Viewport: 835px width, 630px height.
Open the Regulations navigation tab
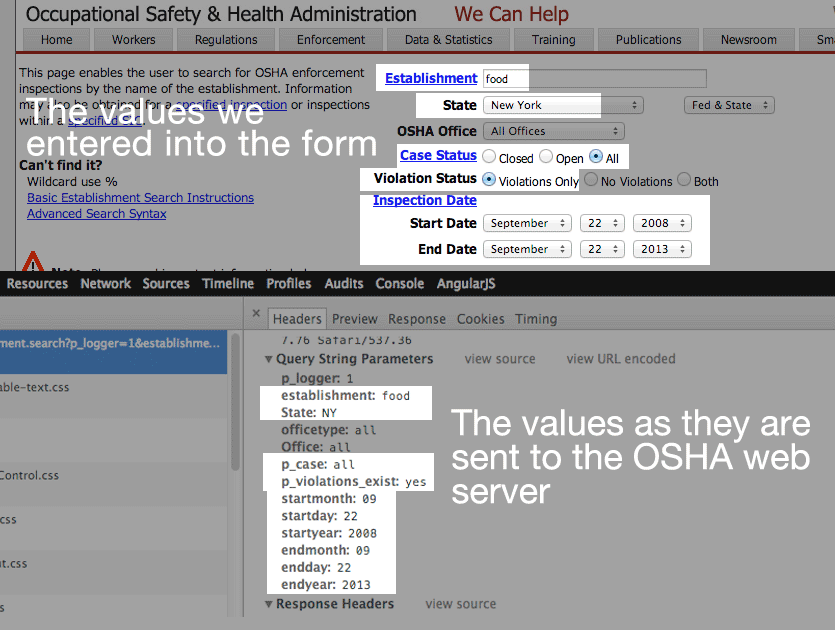pyautogui.click(x=226, y=40)
